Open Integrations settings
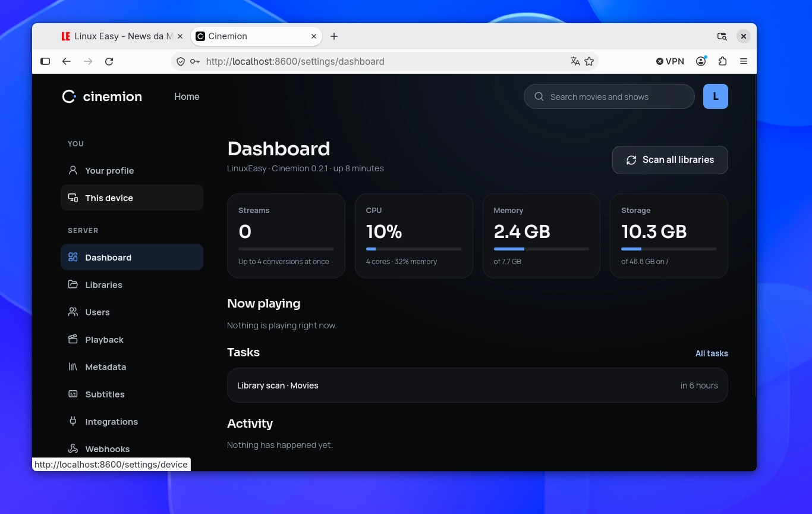 (132, 421)
